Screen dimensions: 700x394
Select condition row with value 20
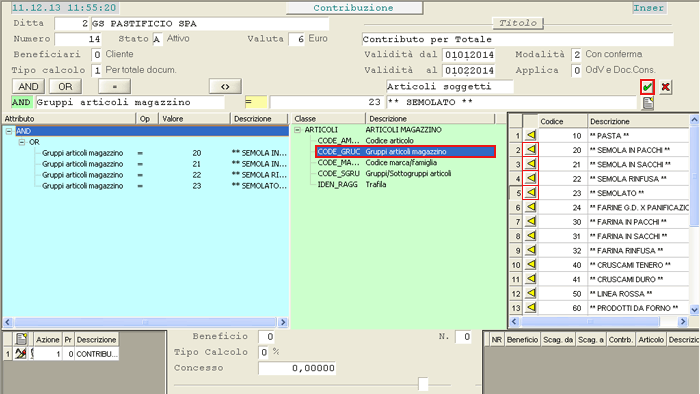[x=164, y=153]
